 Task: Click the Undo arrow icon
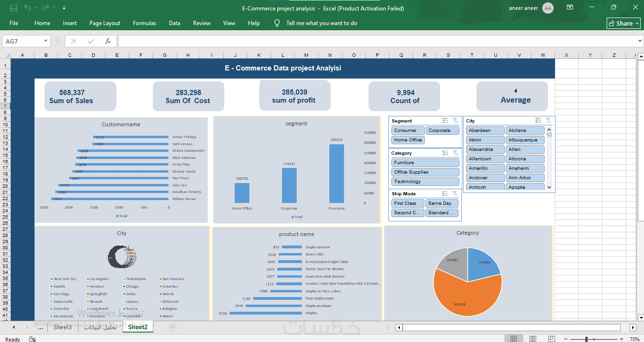[x=27, y=8]
